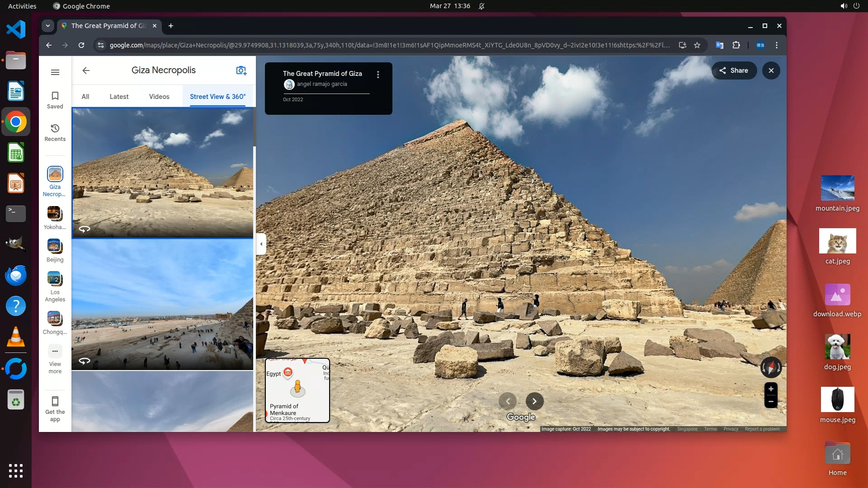Close the photo viewer with X button
This screenshot has height=488, width=868.
(771, 70)
